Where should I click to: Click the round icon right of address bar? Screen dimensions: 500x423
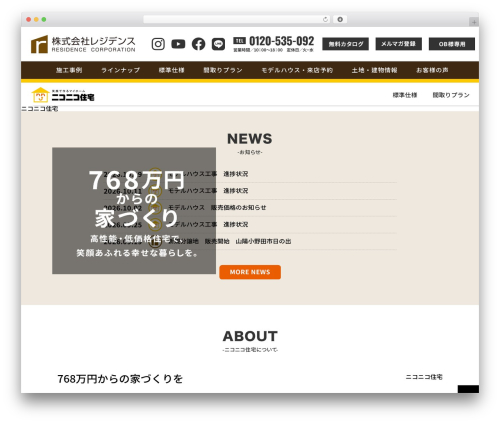340,20
